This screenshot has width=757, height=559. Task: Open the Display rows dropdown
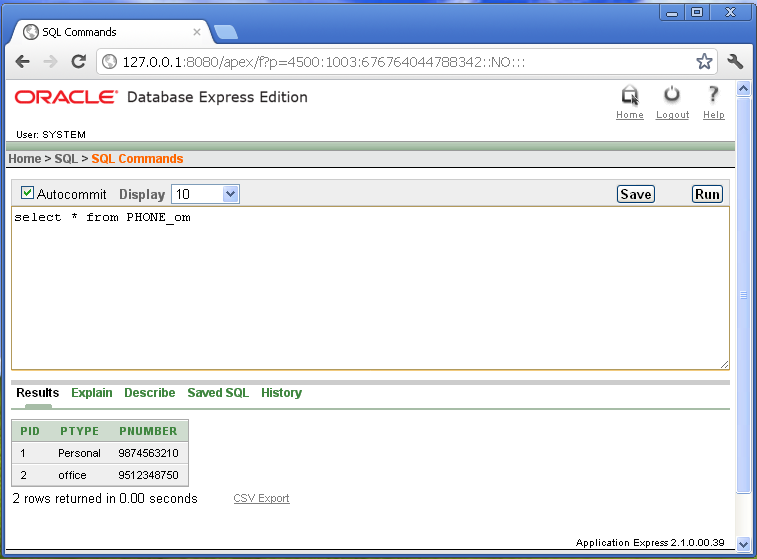coord(205,194)
